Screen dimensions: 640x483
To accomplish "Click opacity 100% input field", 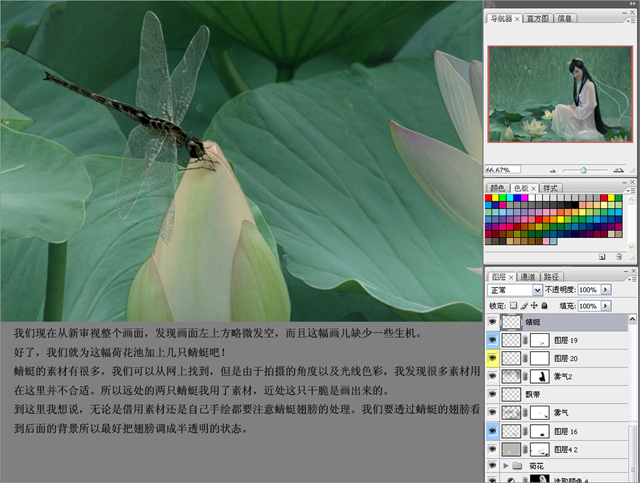I will 589,289.
